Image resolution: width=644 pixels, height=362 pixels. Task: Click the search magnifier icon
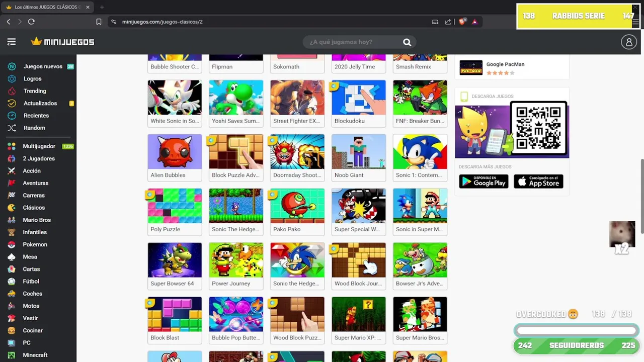[x=407, y=42]
